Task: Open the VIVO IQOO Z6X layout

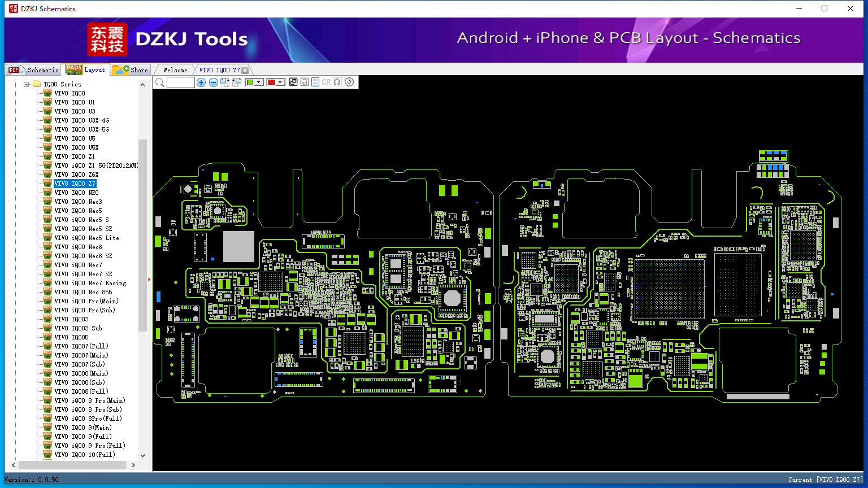Action: pyautogui.click(x=76, y=175)
